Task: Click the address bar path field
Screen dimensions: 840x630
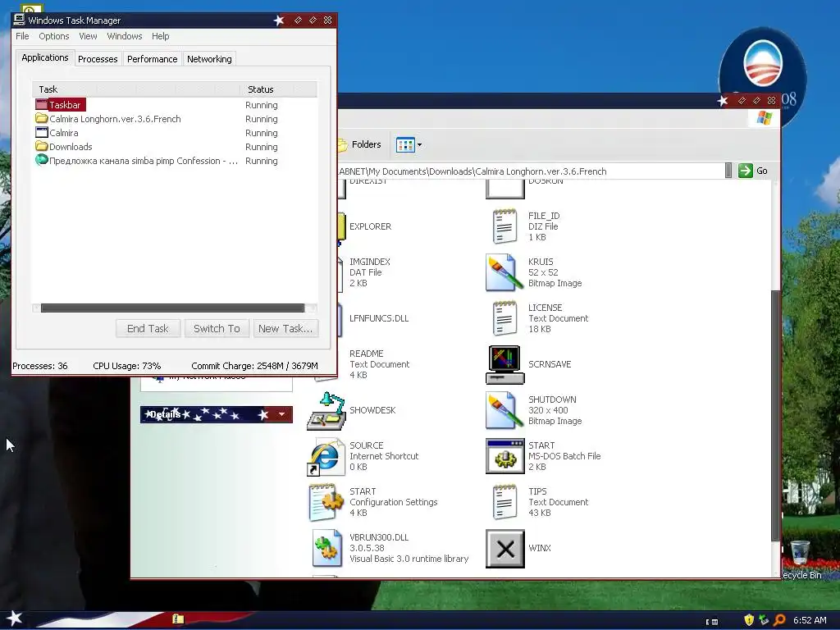Action: (x=531, y=171)
